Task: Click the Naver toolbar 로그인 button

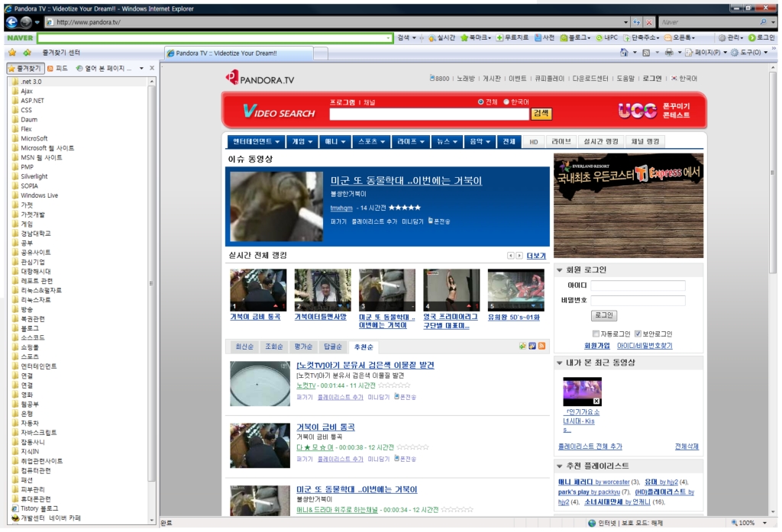Action: (761, 38)
